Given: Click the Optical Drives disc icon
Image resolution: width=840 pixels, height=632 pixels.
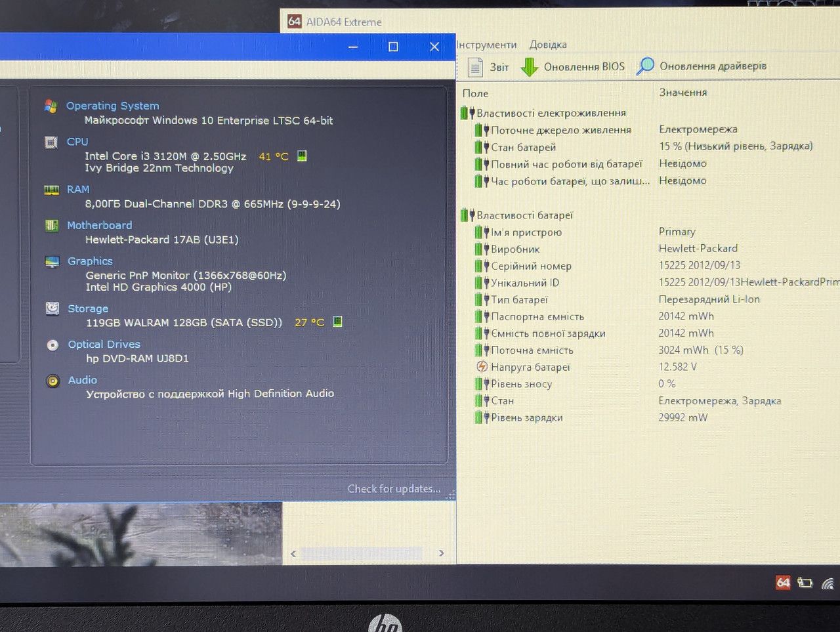Looking at the screenshot, I should point(52,345).
